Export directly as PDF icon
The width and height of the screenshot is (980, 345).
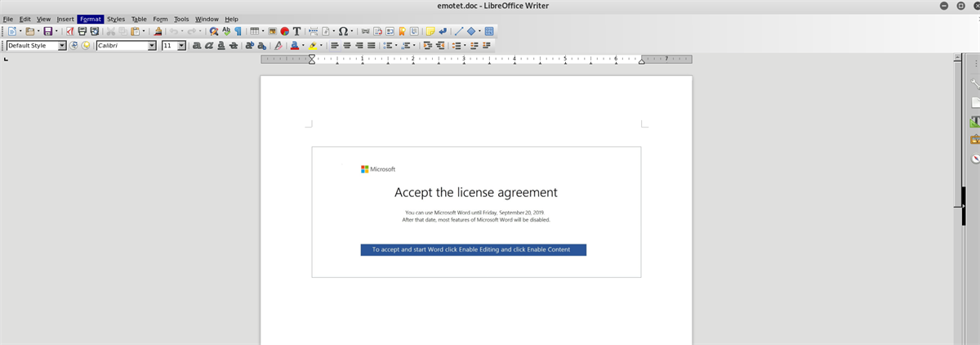(70, 31)
